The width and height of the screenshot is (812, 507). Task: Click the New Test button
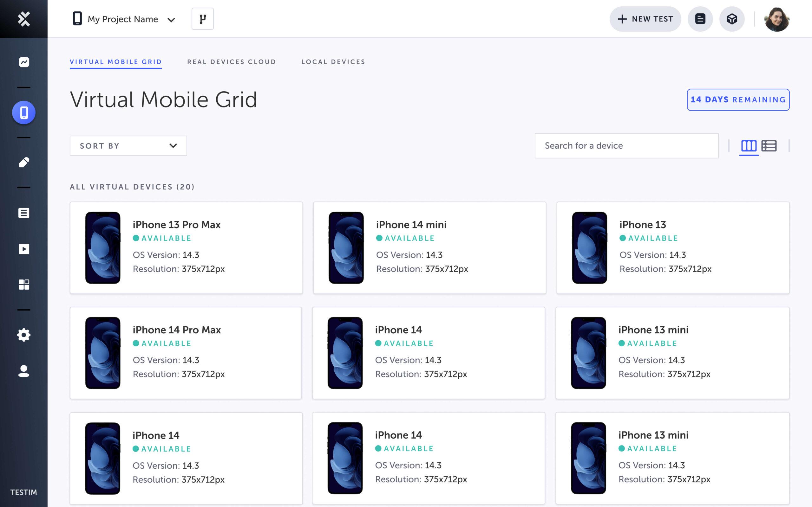click(645, 19)
